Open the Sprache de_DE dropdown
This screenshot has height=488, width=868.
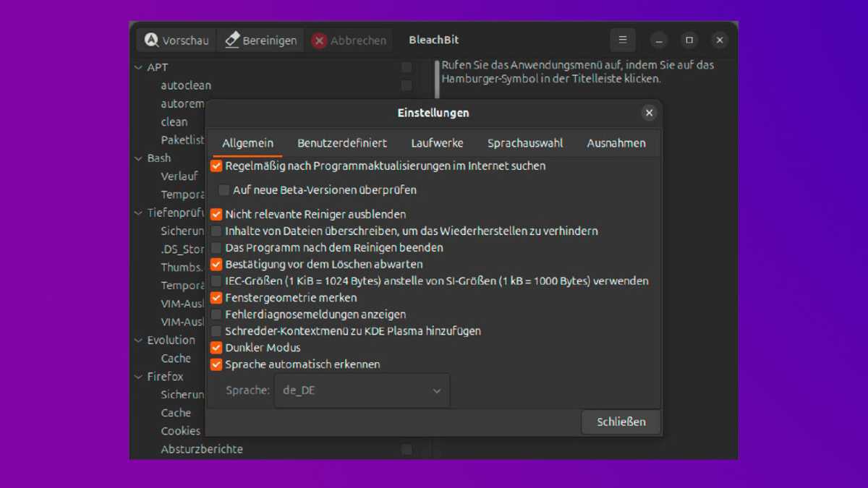click(x=362, y=390)
